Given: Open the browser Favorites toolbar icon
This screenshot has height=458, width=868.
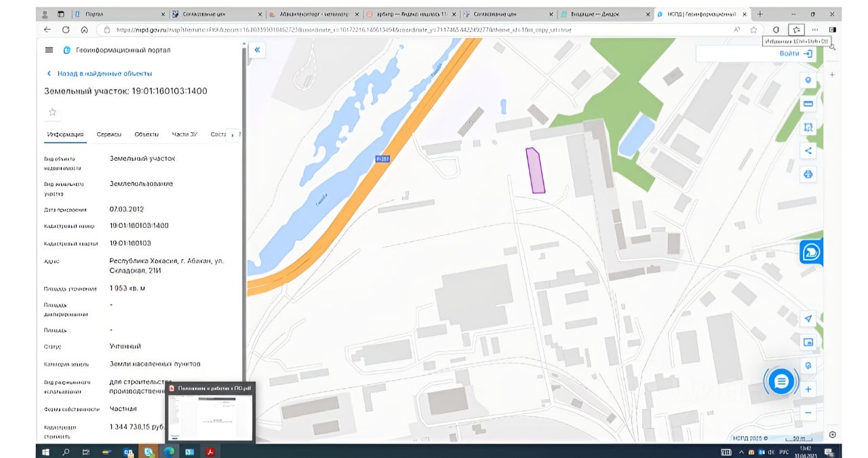Looking at the screenshot, I should (x=797, y=30).
